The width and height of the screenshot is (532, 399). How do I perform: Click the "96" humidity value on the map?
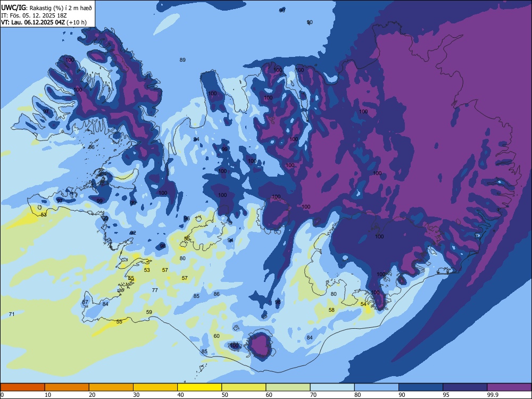point(187,218)
